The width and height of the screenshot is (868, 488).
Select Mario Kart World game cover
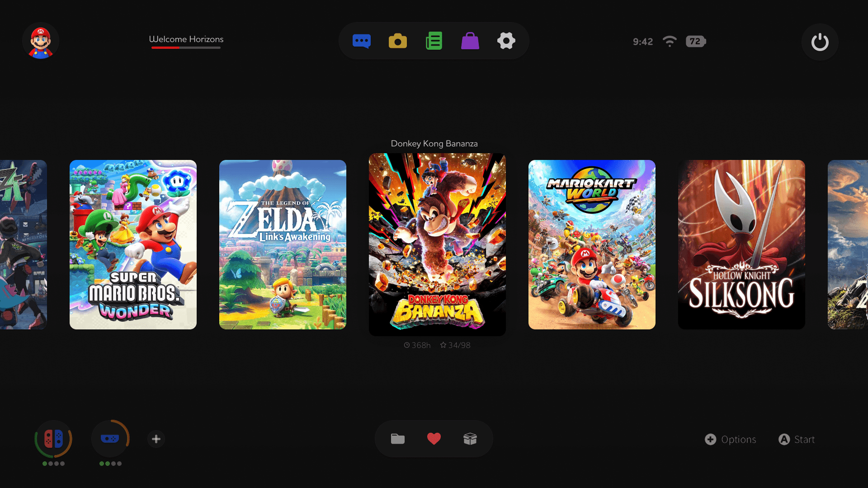592,244
